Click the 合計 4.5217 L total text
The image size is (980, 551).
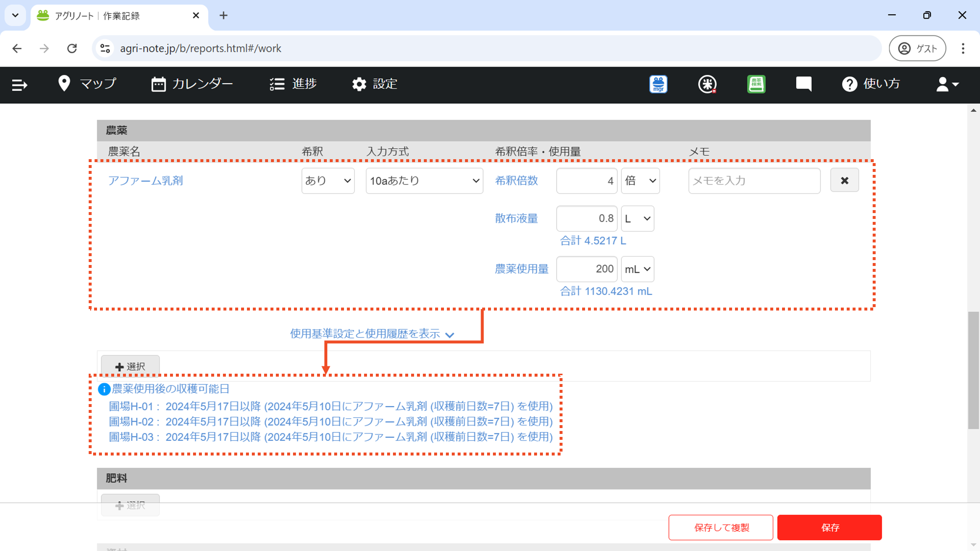[x=593, y=241]
